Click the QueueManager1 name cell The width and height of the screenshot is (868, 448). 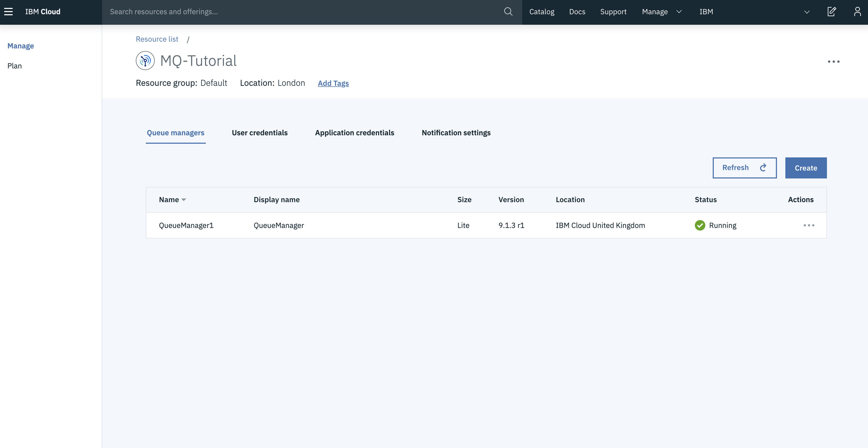coord(186,225)
